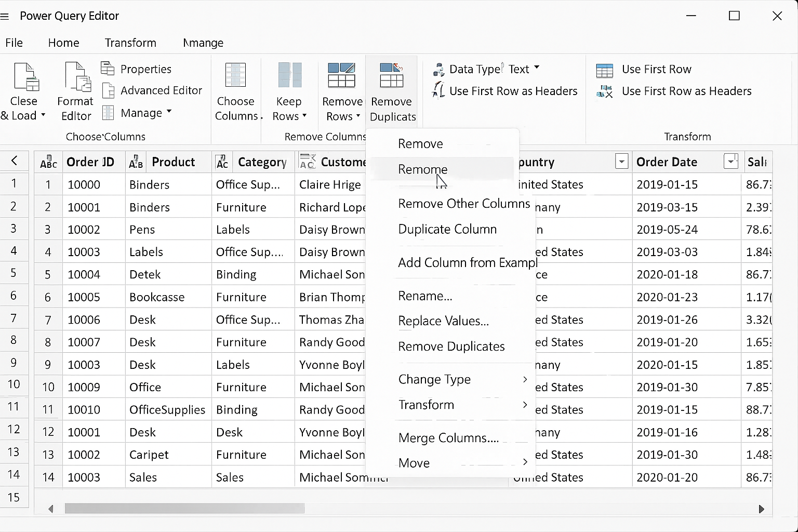Click the scroll right arrow
The image size is (798, 532).
click(761, 509)
